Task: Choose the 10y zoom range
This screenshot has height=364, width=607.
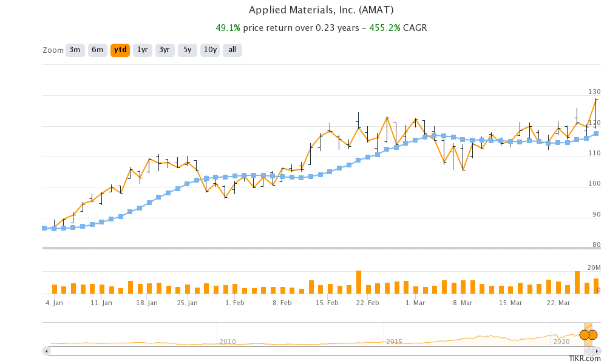Action: [x=210, y=50]
